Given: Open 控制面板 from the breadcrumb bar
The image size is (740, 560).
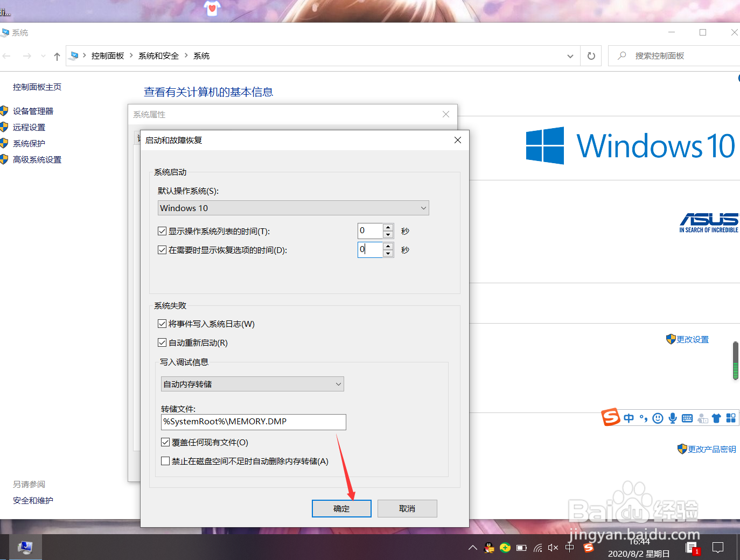Looking at the screenshot, I should coord(108,55).
